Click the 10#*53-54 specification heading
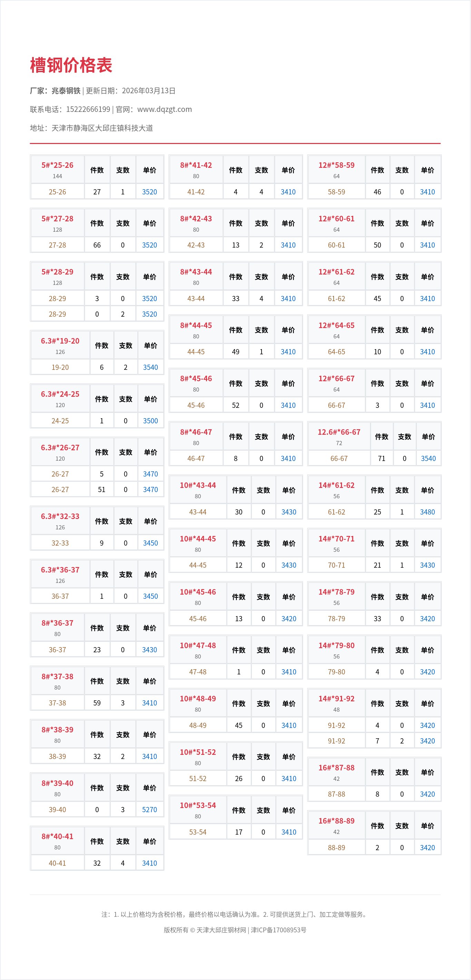The height and width of the screenshot is (980, 471). click(198, 805)
